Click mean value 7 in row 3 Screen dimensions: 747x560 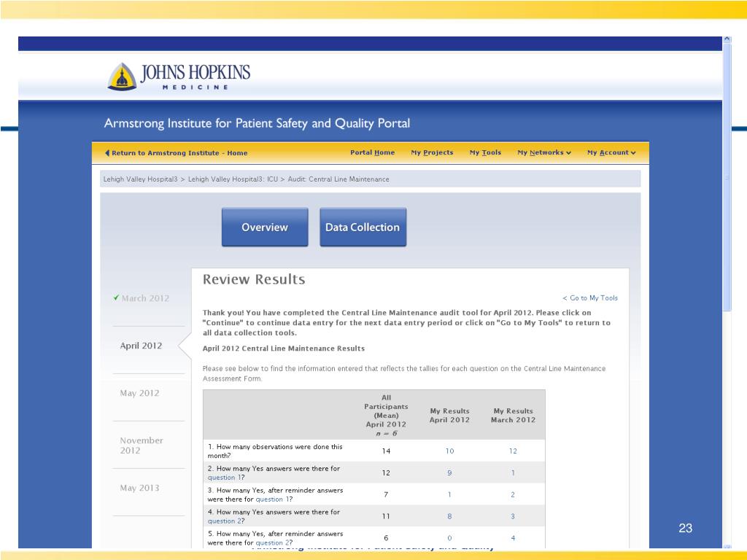click(x=386, y=494)
